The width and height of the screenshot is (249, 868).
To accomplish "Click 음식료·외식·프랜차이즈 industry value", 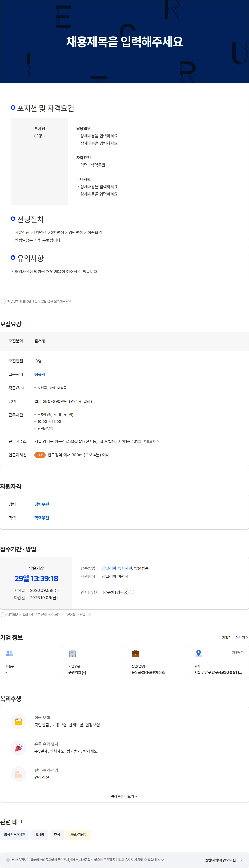I will point(148,672).
